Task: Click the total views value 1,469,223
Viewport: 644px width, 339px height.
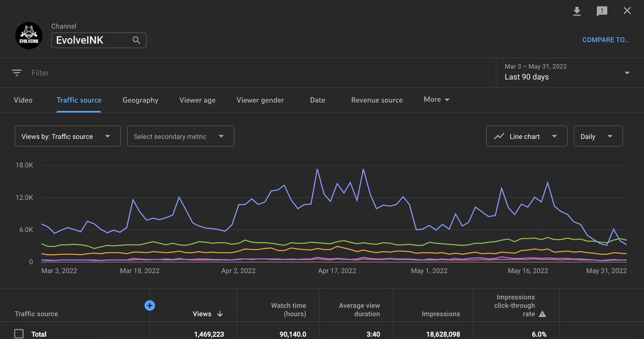Action: [x=209, y=334]
